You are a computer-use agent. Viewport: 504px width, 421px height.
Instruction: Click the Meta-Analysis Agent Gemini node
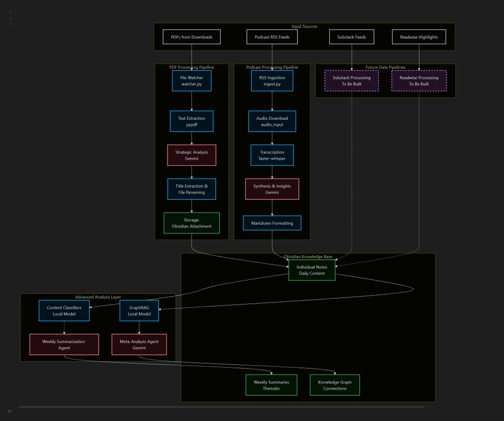point(139,344)
